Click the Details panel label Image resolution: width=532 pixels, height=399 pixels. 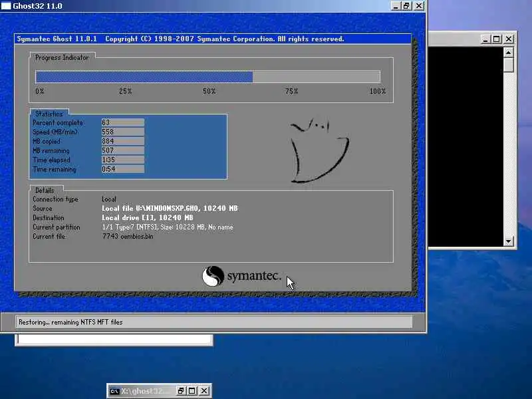click(45, 190)
